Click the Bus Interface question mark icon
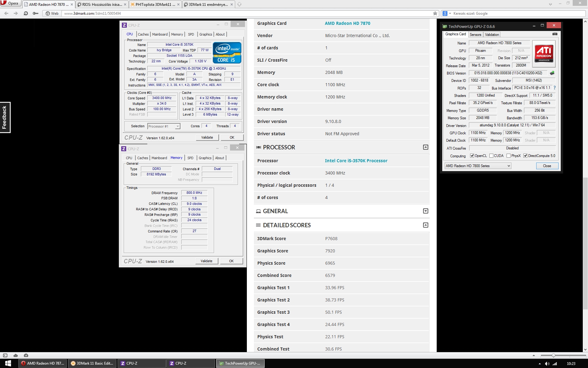Image resolution: width=588 pixels, height=368 pixels. 555,88
